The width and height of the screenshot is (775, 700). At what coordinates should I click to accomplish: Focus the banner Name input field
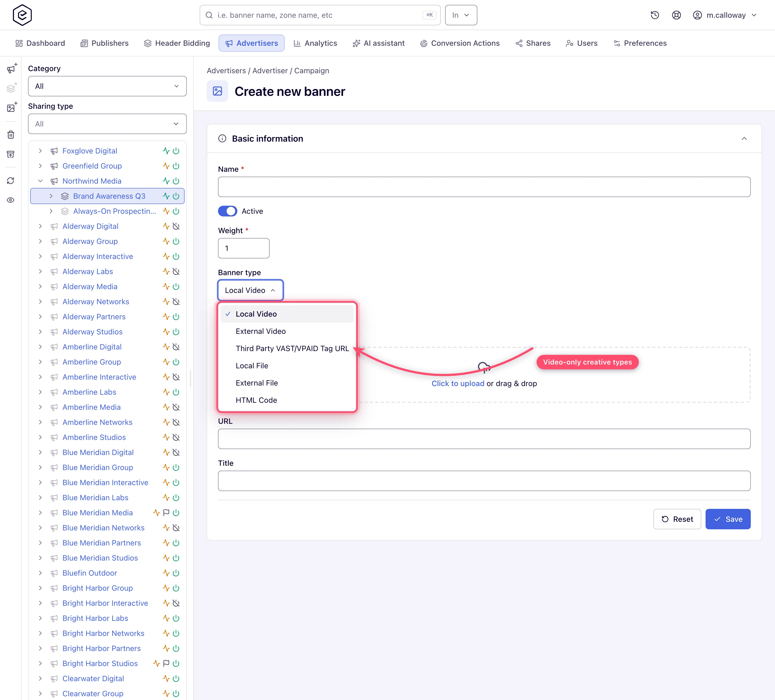click(x=484, y=187)
